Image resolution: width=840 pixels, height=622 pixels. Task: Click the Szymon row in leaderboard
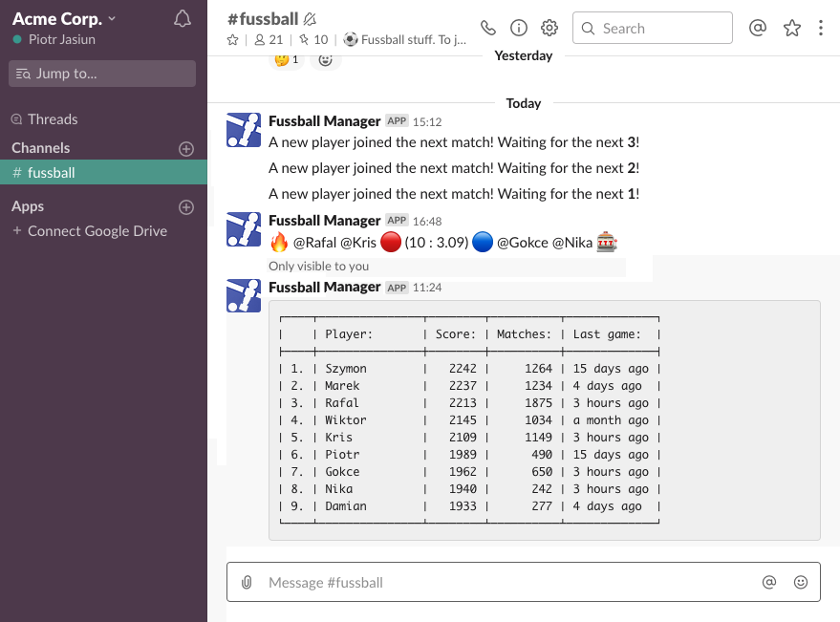(x=469, y=369)
